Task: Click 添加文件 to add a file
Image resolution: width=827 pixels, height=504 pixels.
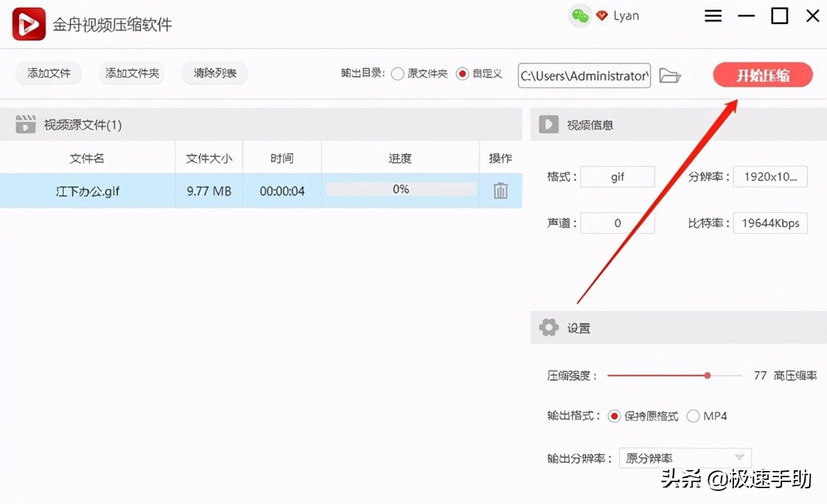Action: point(48,73)
